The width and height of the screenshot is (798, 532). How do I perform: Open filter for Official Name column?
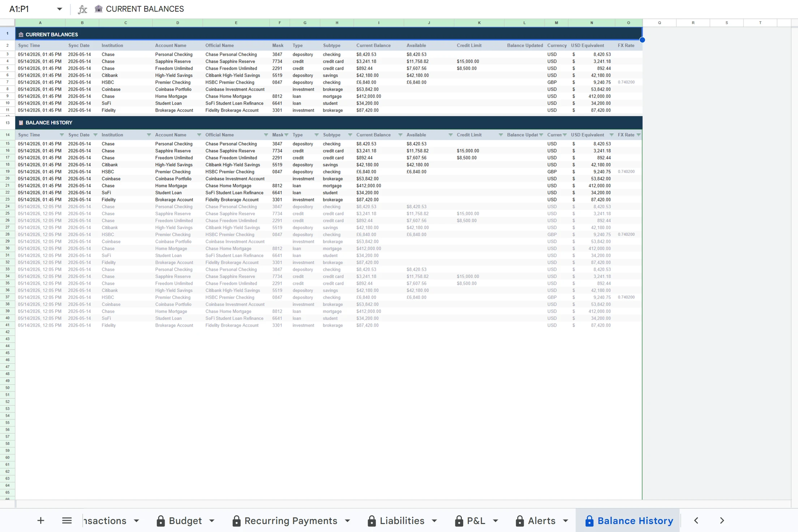pyautogui.click(x=266, y=135)
